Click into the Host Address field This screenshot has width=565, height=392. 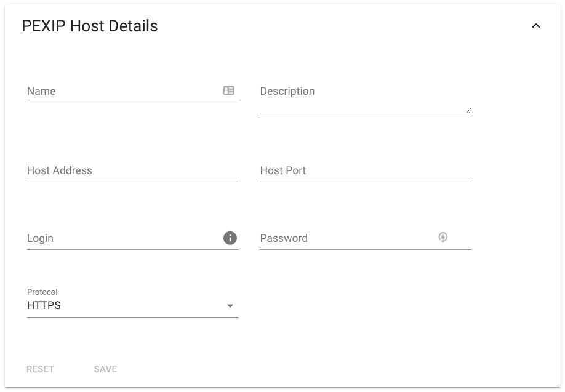click(132, 171)
